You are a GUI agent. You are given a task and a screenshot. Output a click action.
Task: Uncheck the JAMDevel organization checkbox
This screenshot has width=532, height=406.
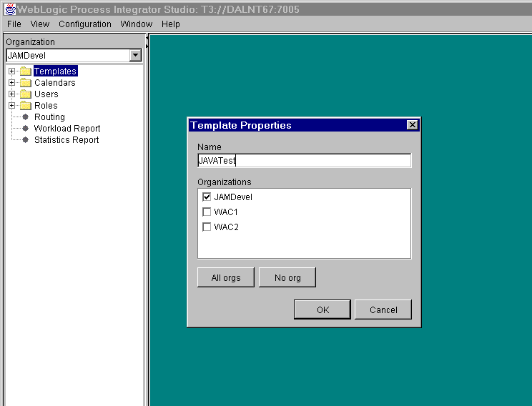coord(207,197)
